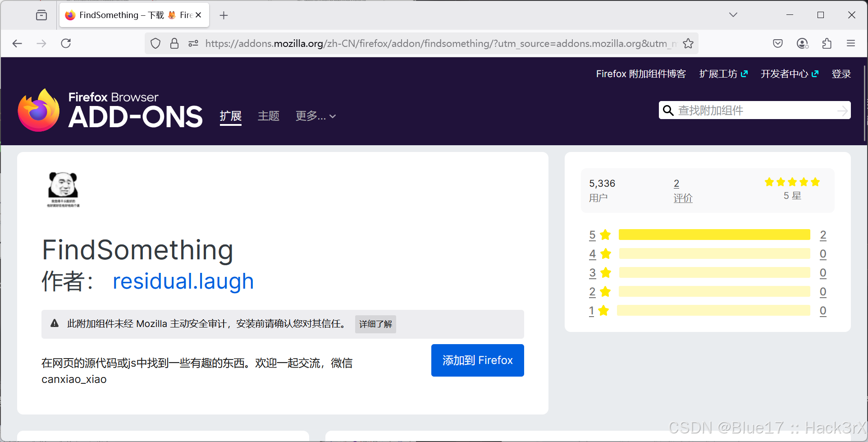Viewport: 868px width, 442px height.
Task: Click the FindSomething panda add-on icon
Action: (x=63, y=189)
